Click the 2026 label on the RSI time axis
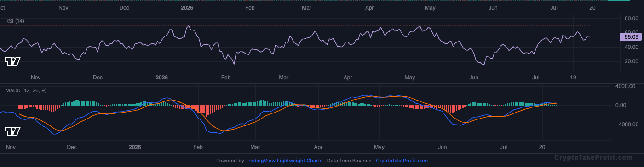644x167 pixels. [162, 78]
